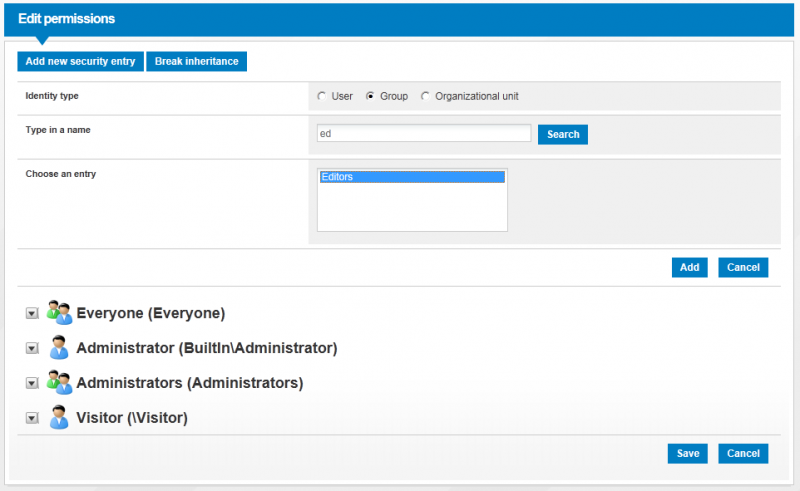The width and height of the screenshot is (800, 491).
Task: Click the Edit permissions title
Action: pos(66,19)
